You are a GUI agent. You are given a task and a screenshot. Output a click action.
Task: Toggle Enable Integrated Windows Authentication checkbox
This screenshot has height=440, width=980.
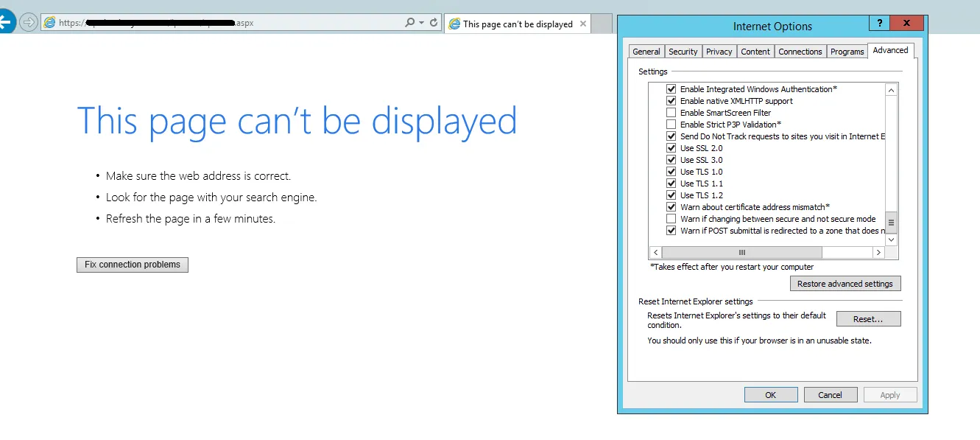tap(671, 89)
